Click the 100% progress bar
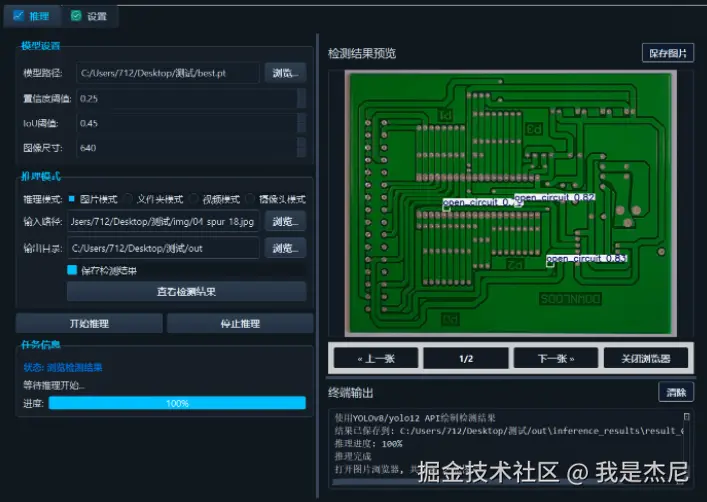This screenshot has height=502, width=707. 177,403
